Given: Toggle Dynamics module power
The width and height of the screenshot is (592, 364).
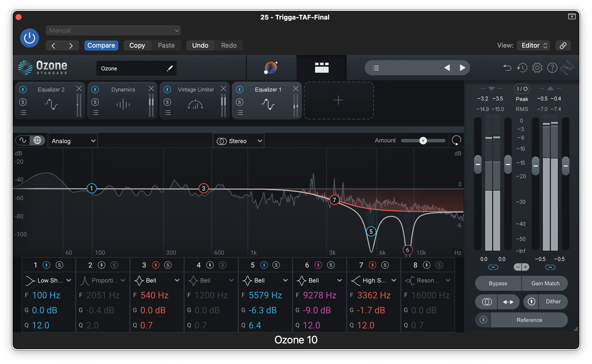Looking at the screenshot, I should pyautogui.click(x=95, y=89).
